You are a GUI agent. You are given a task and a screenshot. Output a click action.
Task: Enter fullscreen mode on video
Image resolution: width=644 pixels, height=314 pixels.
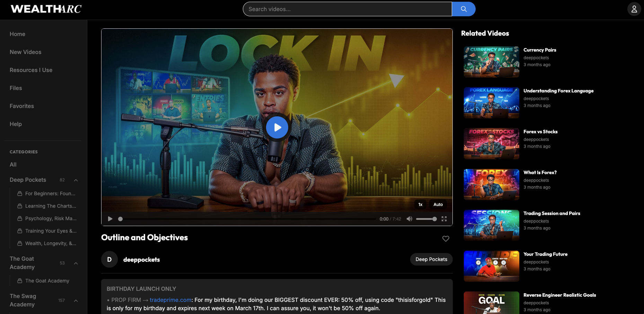point(444,219)
